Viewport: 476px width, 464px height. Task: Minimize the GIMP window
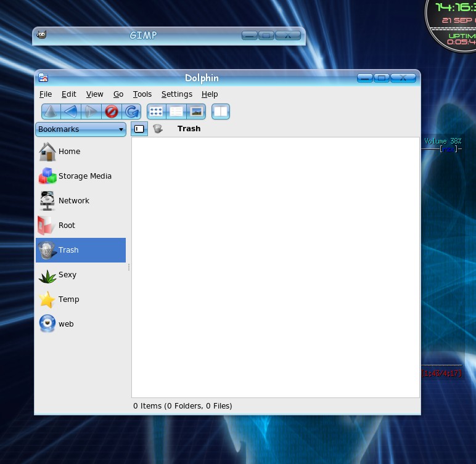[250, 36]
